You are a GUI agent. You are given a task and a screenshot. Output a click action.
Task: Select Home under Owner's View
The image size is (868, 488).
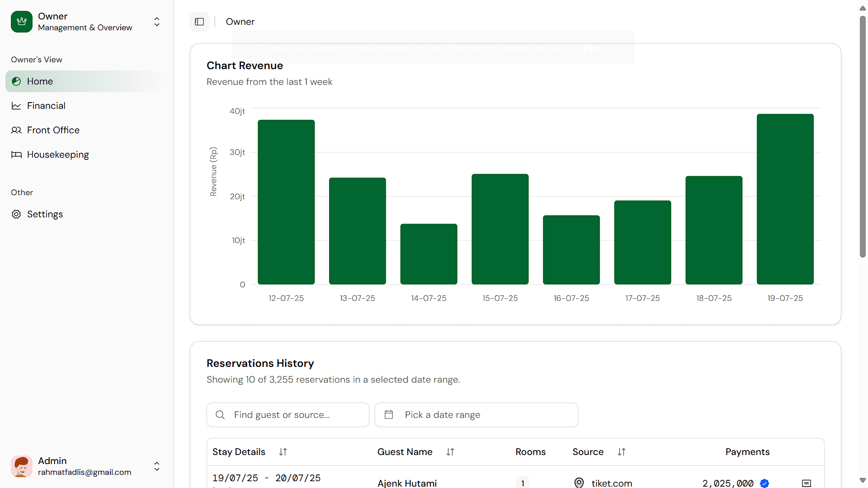[40, 81]
